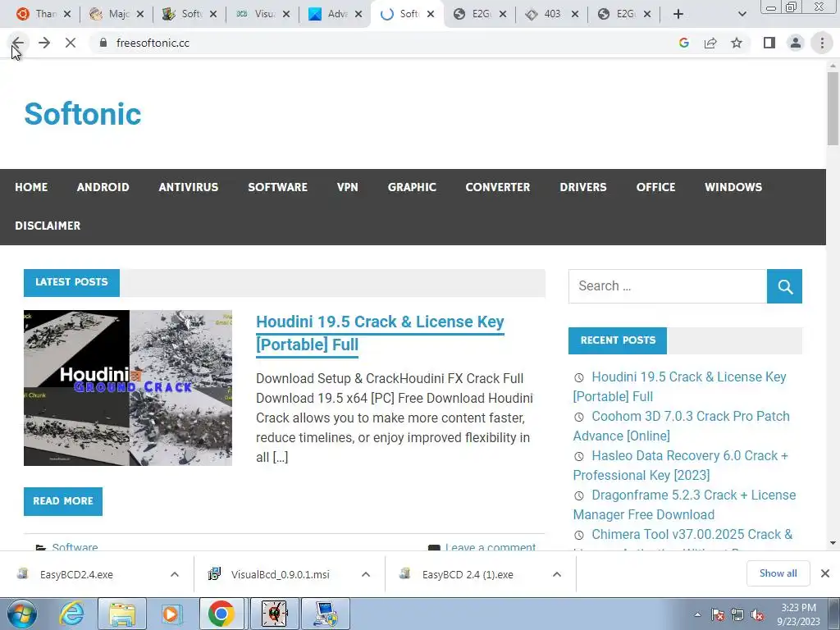
Task: Open CONVERTER category in navigation
Action: [498, 187]
